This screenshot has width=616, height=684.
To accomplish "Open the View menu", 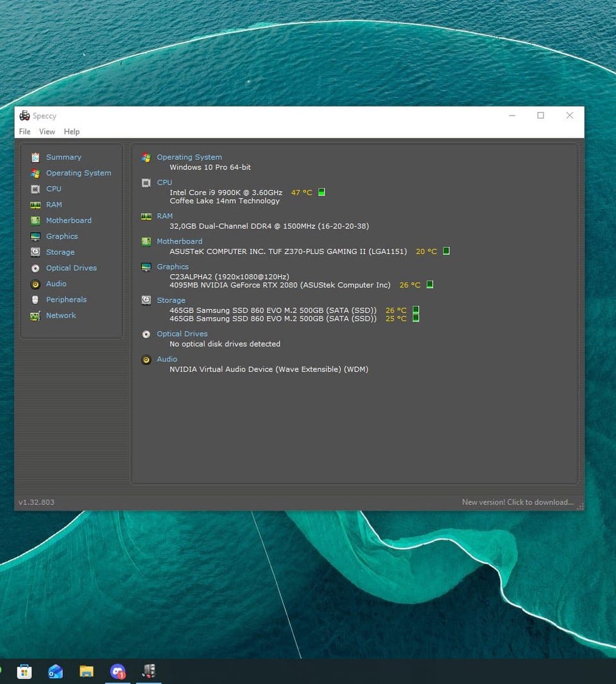I will [47, 132].
